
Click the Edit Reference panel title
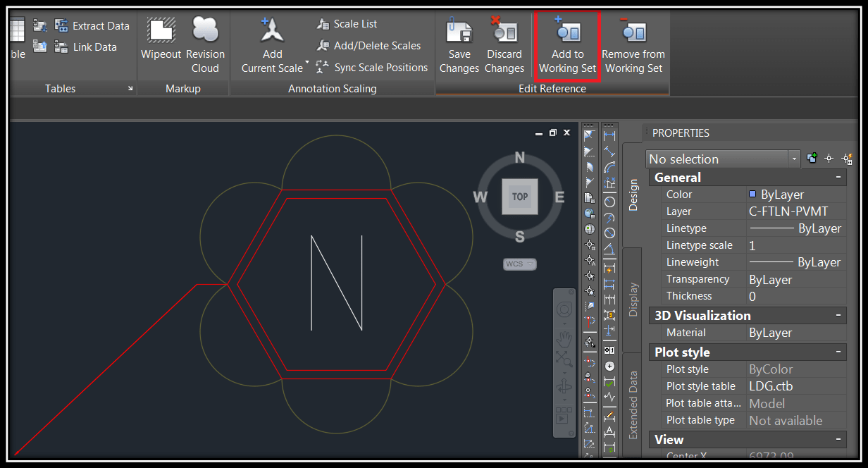552,89
